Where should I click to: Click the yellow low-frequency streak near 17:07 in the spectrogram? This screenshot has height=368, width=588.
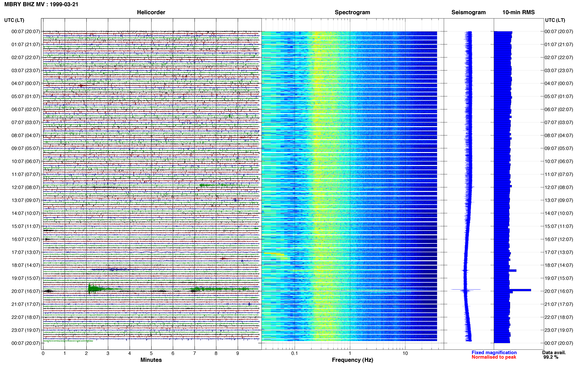(x=274, y=254)
